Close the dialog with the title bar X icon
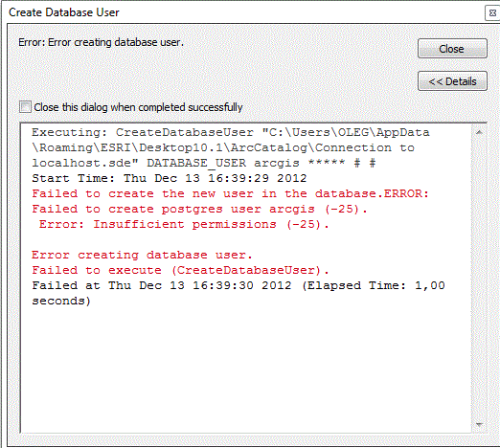The image size is (500, 448). click(492, 13)
